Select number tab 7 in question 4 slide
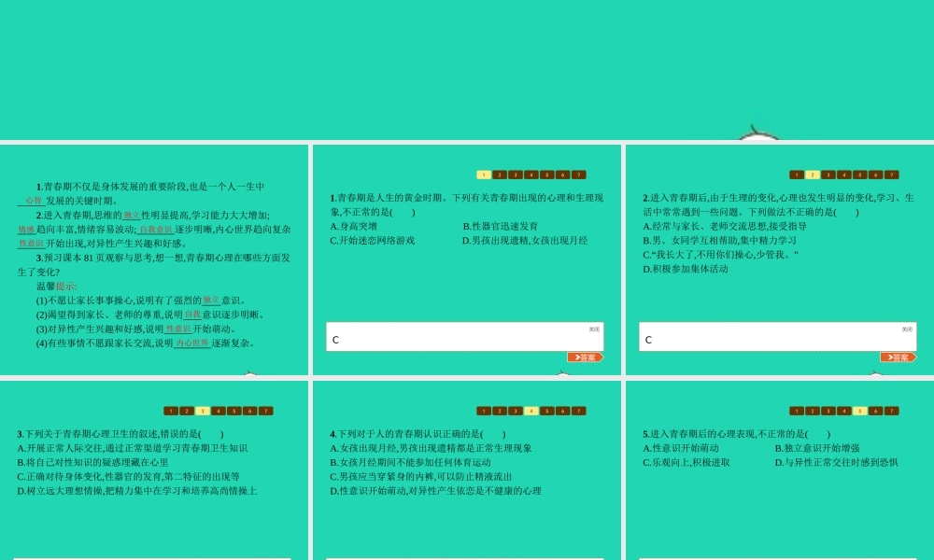The image size is (934, 560). tap(578, 411)
